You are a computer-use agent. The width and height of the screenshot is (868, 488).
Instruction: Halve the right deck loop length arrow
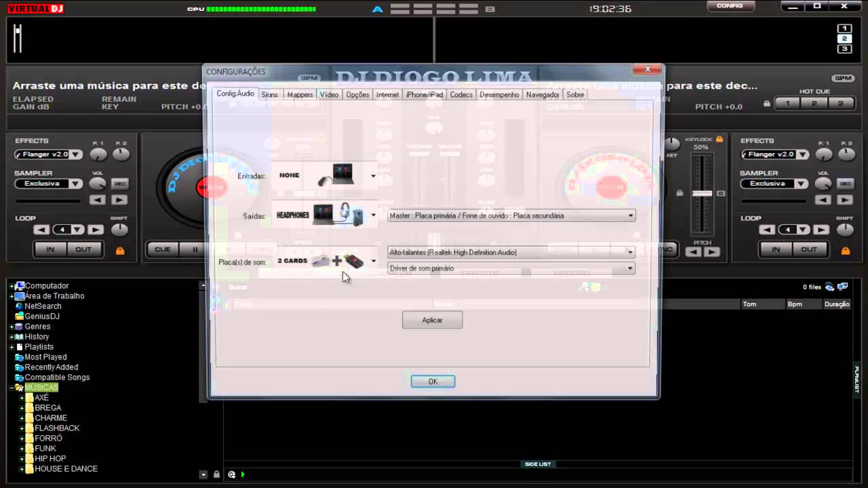pyautogui.click(x=768, y=230)
